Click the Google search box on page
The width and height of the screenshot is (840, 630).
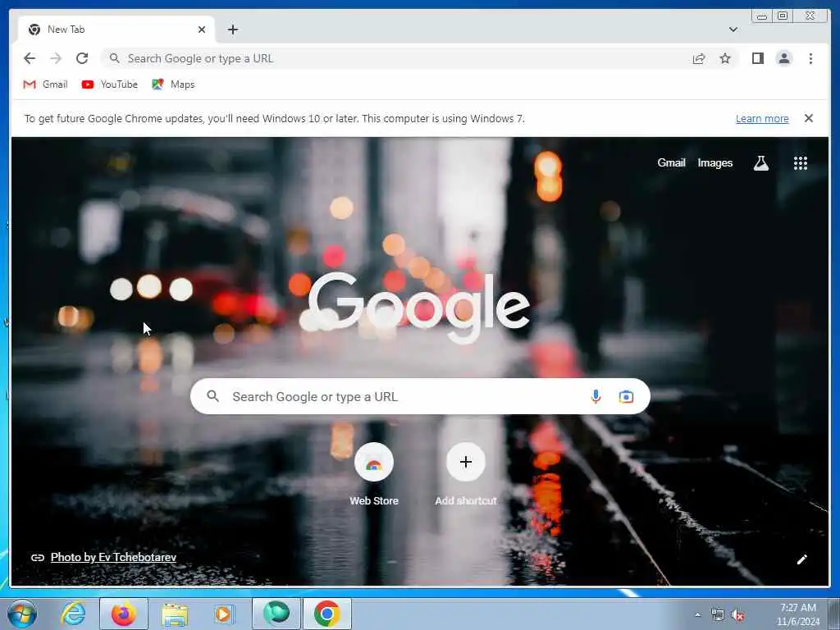[420, 396]
